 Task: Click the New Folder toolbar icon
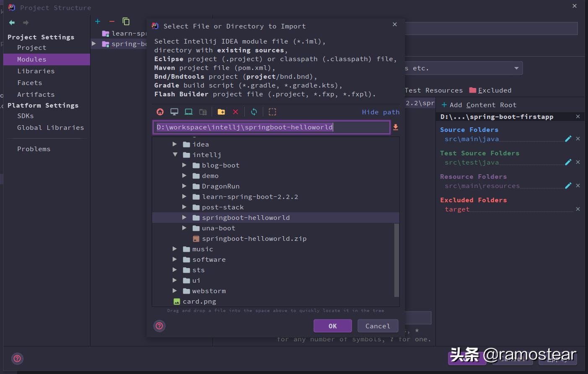coord(221,112)
